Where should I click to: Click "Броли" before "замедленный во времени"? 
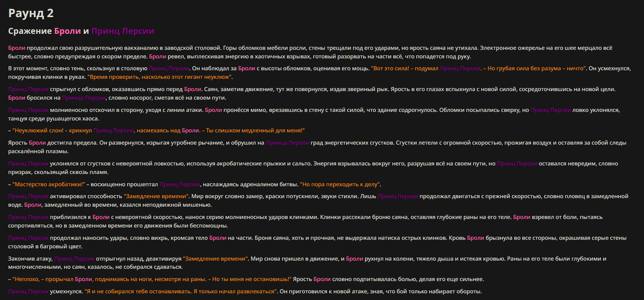point(33,205)
